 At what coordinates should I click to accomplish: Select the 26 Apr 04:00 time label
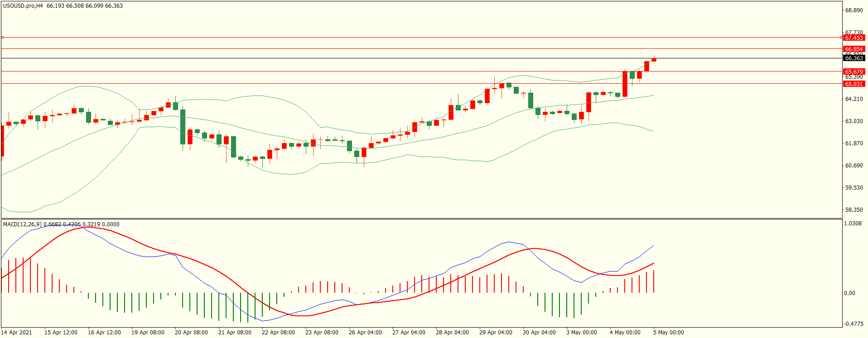click(x=365, y=333)
